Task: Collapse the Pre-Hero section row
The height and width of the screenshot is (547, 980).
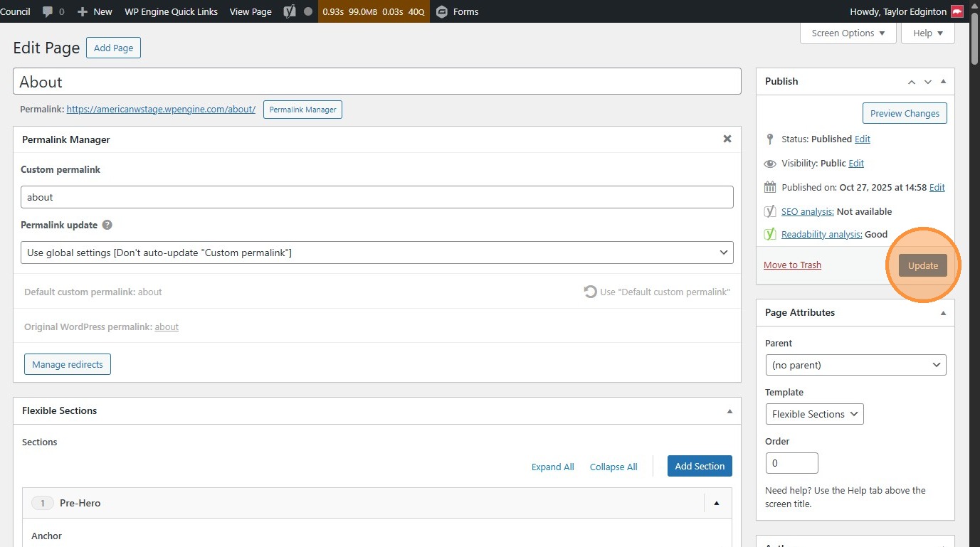Action: pos(717,503)
